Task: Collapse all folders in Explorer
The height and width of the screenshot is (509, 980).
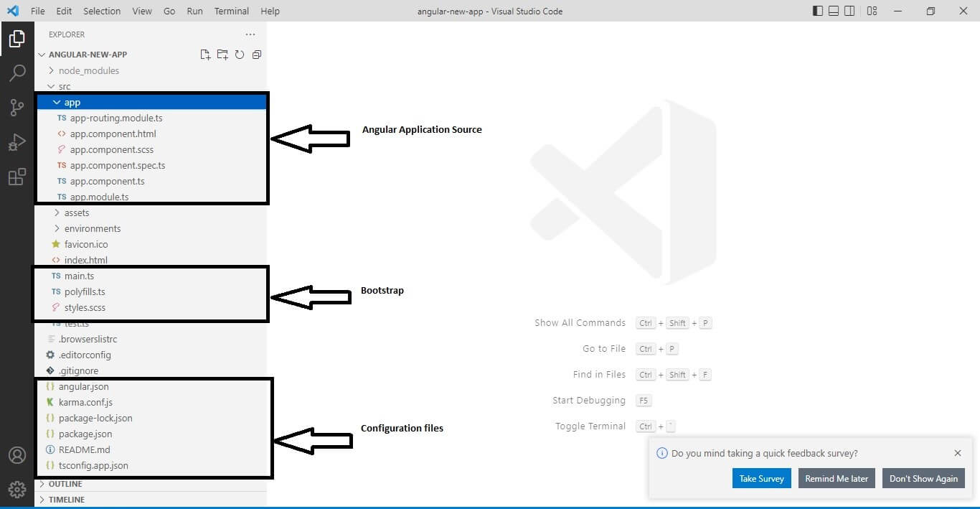Action: coord(257,55)
